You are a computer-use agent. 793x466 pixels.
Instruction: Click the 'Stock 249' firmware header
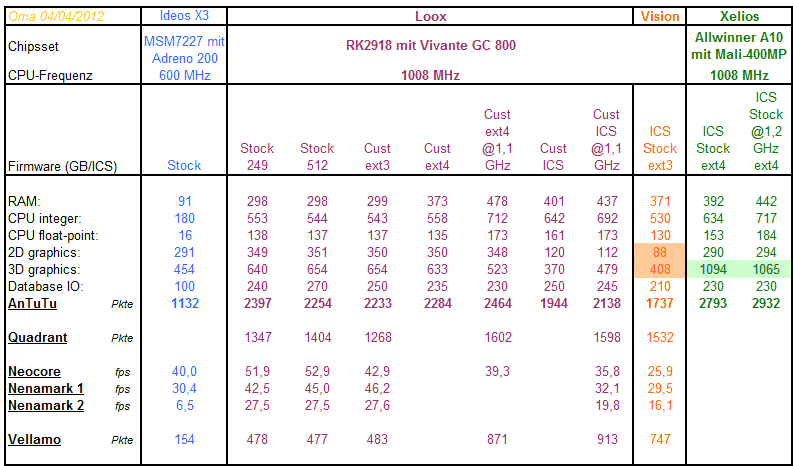[x=257, y=157]
